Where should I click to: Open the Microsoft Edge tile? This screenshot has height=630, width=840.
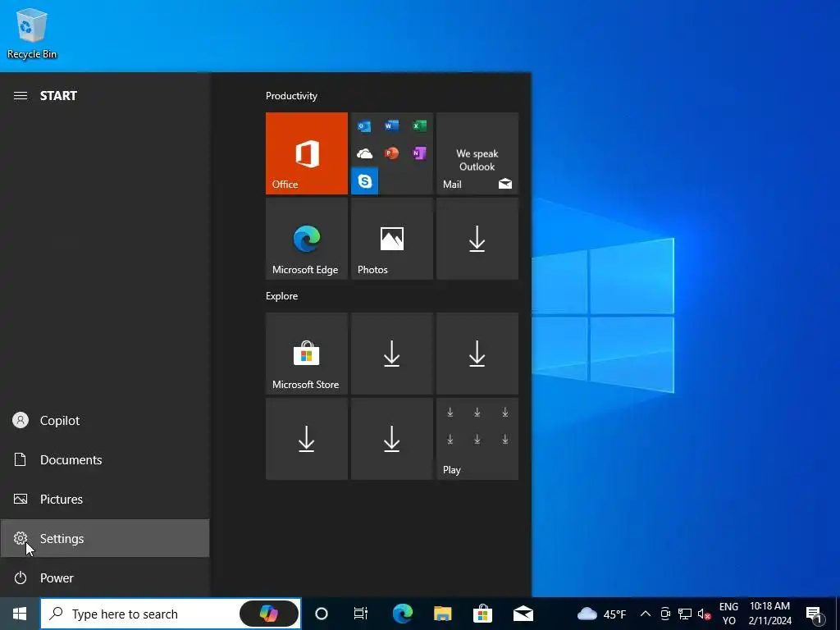(307, 239)
